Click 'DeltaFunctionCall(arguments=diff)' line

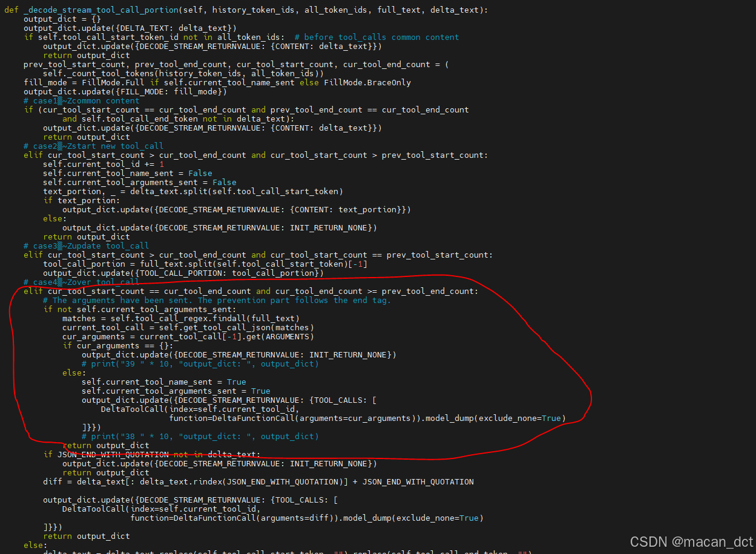[307, 518]
